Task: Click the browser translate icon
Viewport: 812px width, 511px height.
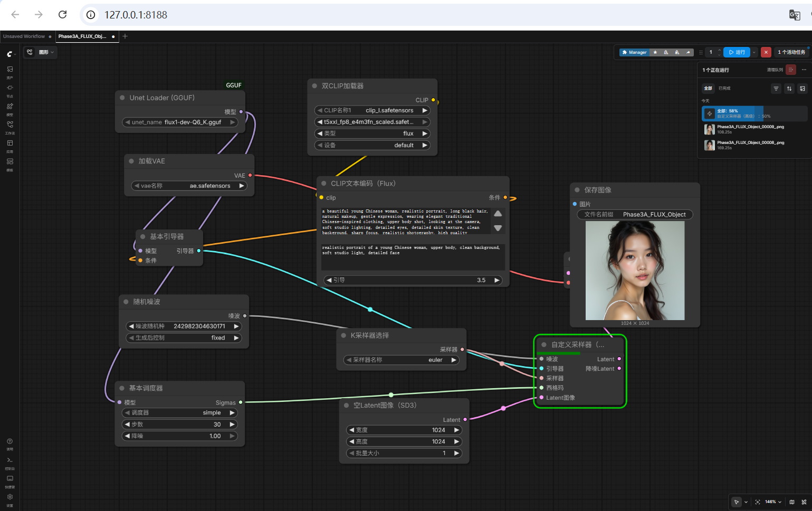Action: (x=795, y=15)
